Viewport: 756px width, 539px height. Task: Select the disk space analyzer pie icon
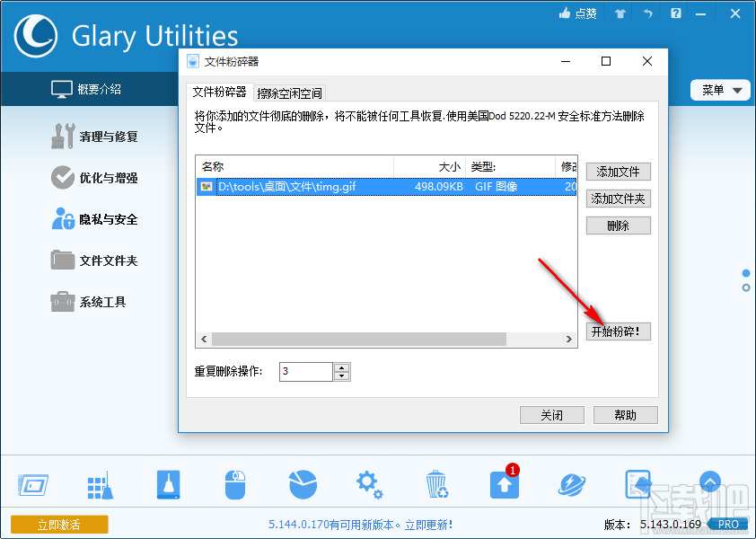(302, 483)
